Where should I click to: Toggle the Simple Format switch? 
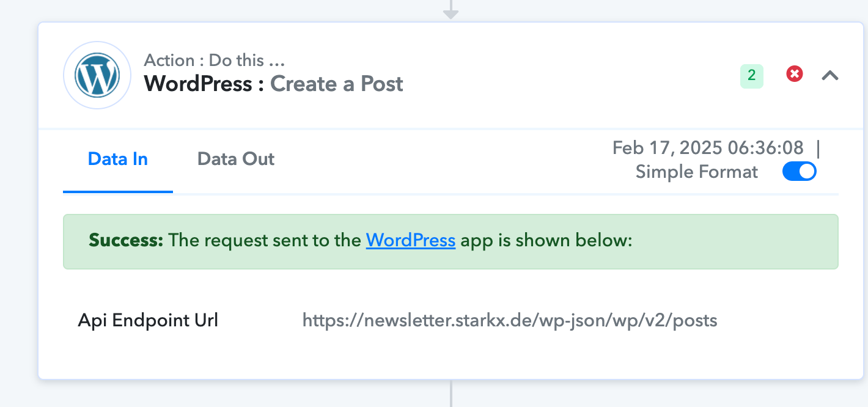[x=800, y=172]
